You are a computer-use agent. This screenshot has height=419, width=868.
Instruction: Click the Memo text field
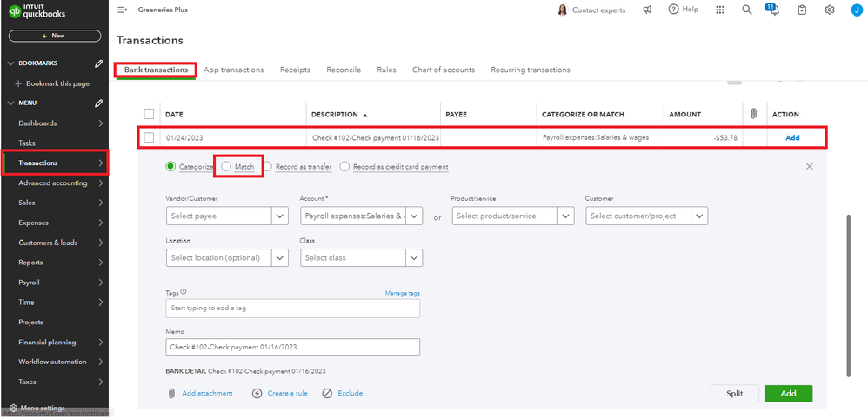[x=292, y=347]
